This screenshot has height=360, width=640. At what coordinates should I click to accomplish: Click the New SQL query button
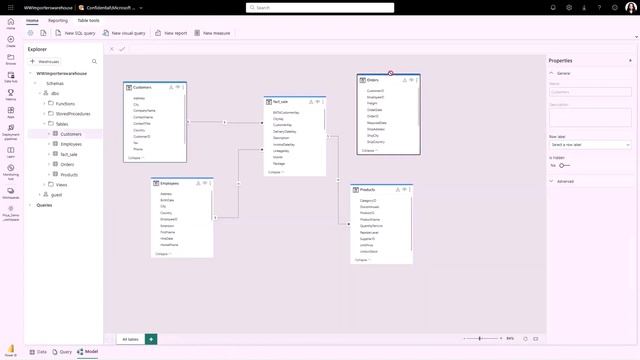76,33
